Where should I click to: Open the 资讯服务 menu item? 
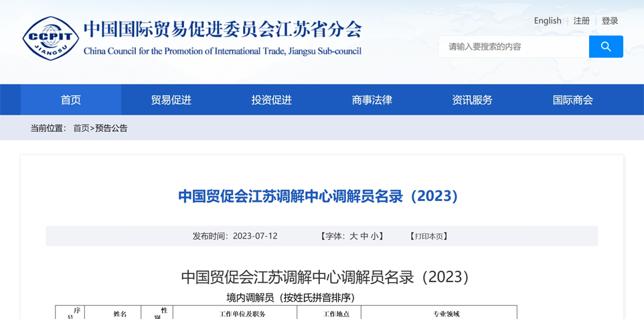tap(473, 100)
